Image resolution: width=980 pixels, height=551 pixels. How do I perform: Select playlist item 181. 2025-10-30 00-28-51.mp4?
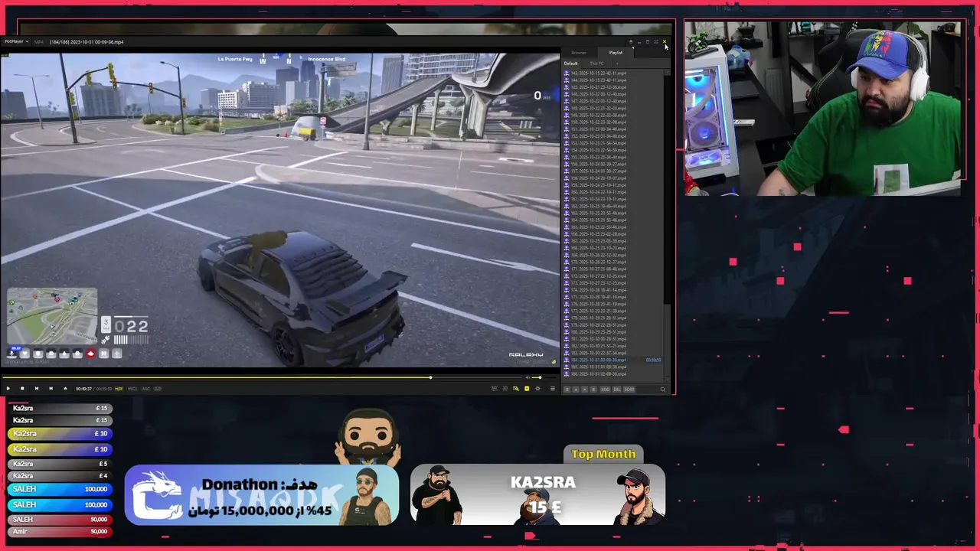[613, 338]
